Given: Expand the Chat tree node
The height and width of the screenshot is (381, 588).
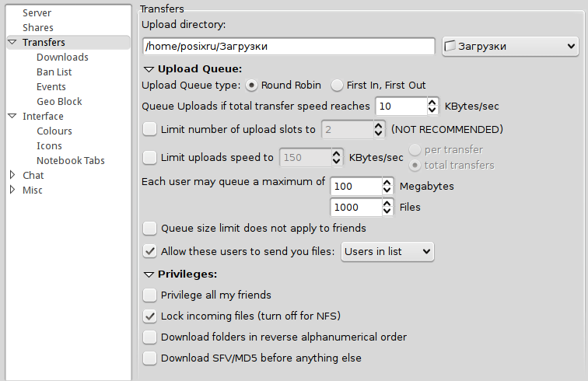Looking at the screenshot, I should tap(12, 175).
